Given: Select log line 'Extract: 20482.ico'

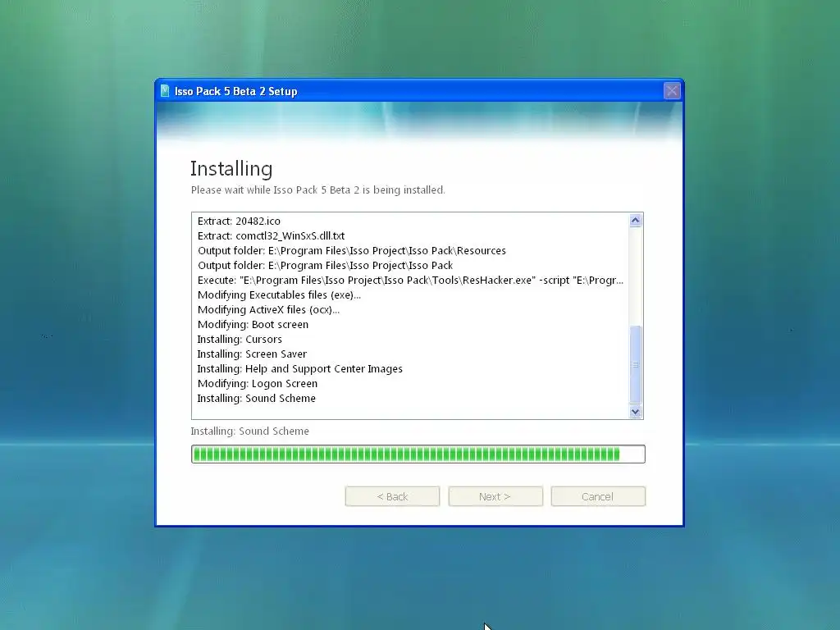Looking at the screenshot, I should click(239, 221).
